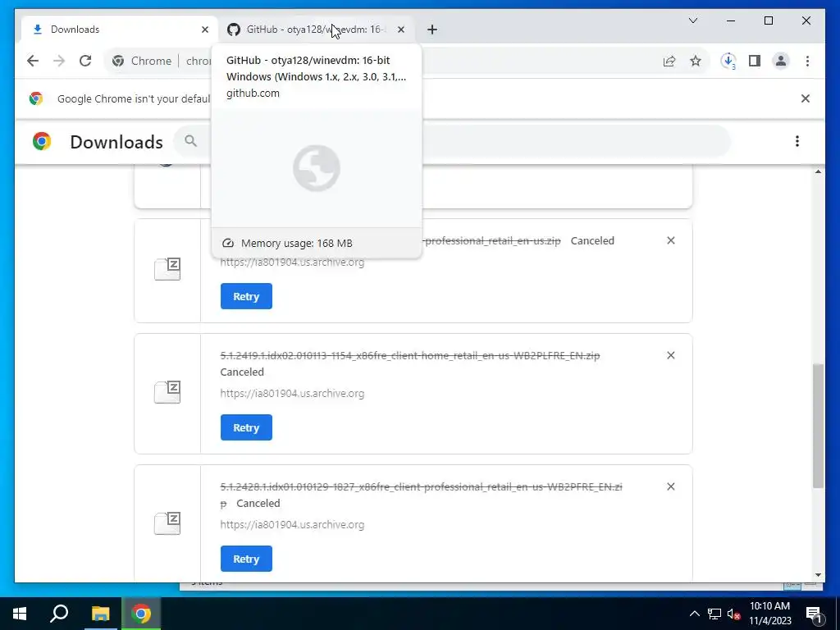840x630 pixels.
Task: Open the taskbar clock and date
Action: point(769,614)
